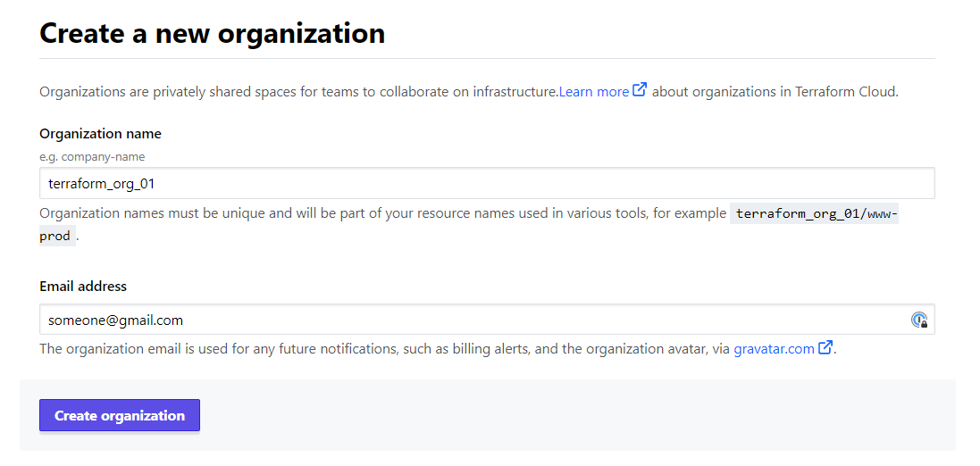Click the 'e.g. company-name' hint text
This screenshot has height=466, width=980.
(92, 157)
